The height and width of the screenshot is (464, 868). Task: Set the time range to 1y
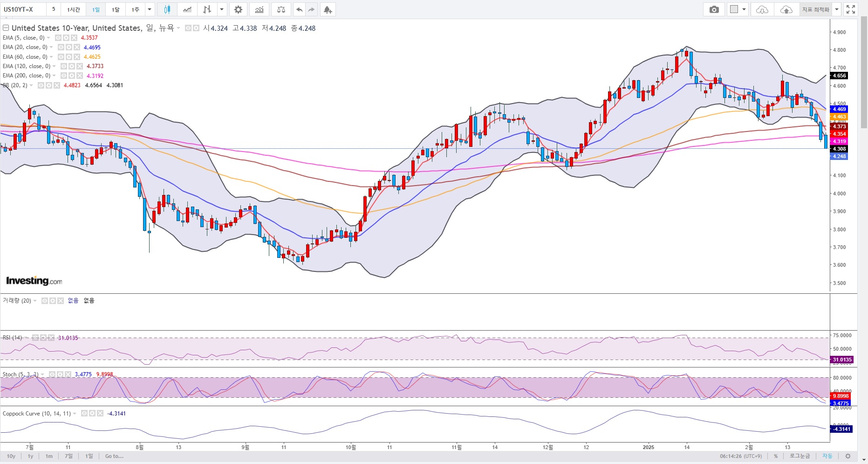[31, 456]
